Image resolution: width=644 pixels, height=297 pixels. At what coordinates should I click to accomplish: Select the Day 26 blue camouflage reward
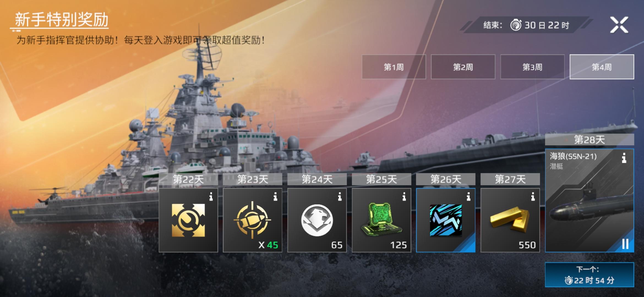point(446,220)
